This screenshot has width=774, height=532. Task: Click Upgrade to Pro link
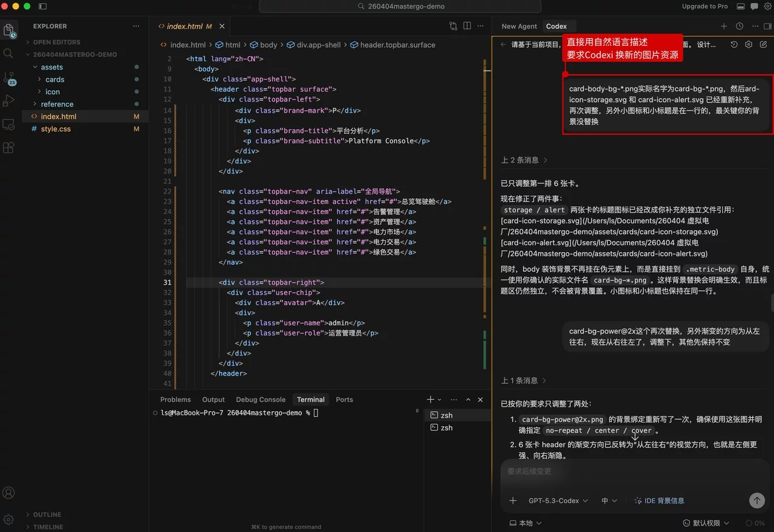[704, 6]
